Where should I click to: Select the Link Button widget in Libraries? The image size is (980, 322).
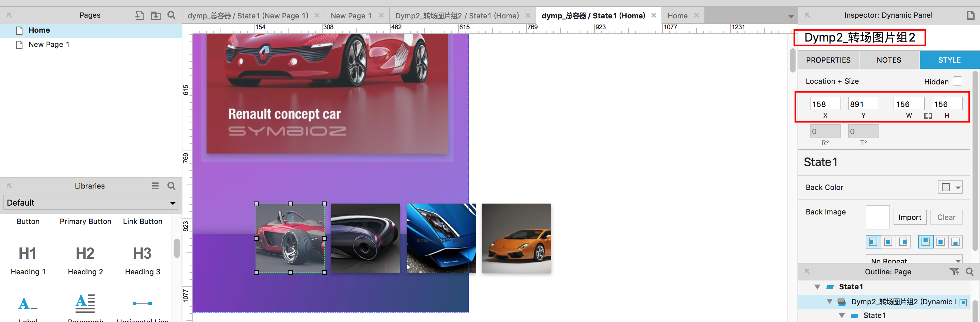tap(143, 222)
